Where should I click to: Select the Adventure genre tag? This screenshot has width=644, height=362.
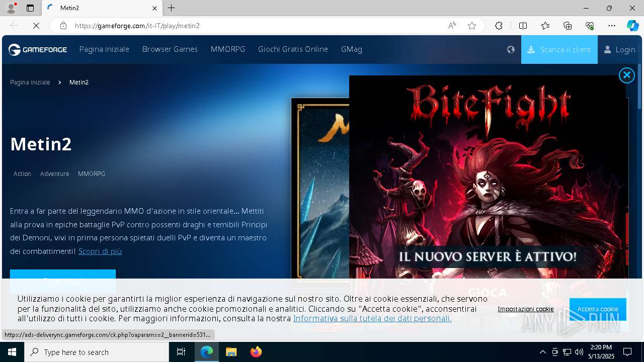coord(55,174)
